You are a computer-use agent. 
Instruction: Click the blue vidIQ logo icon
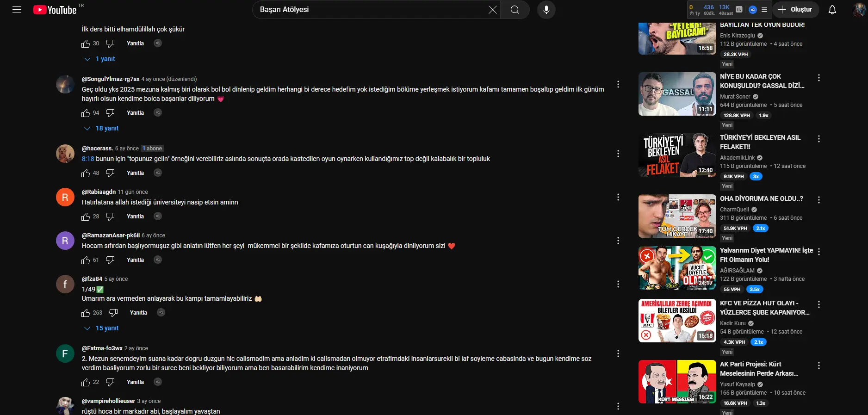tap(753, 9)
